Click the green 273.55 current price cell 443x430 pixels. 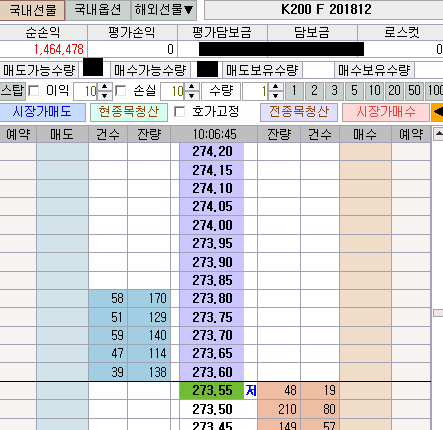(212, 391)
